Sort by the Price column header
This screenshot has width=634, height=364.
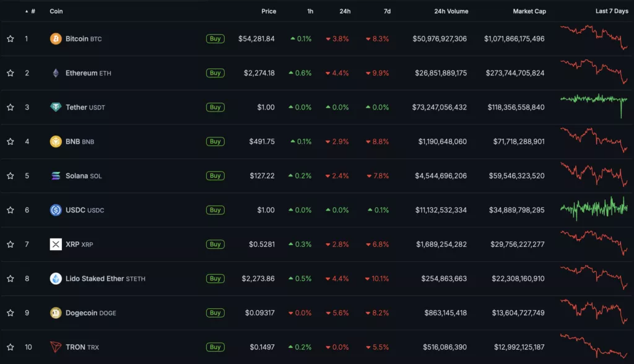(269, 11)
